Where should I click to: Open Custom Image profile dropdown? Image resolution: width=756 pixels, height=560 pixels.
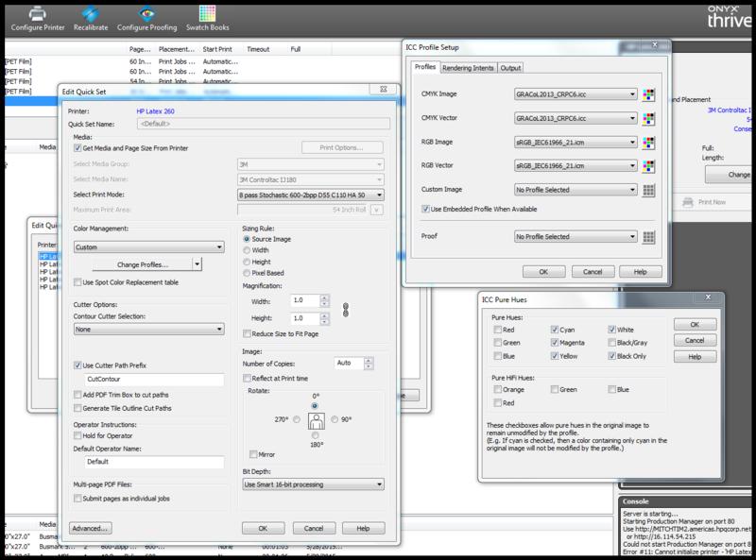point(576,190)
